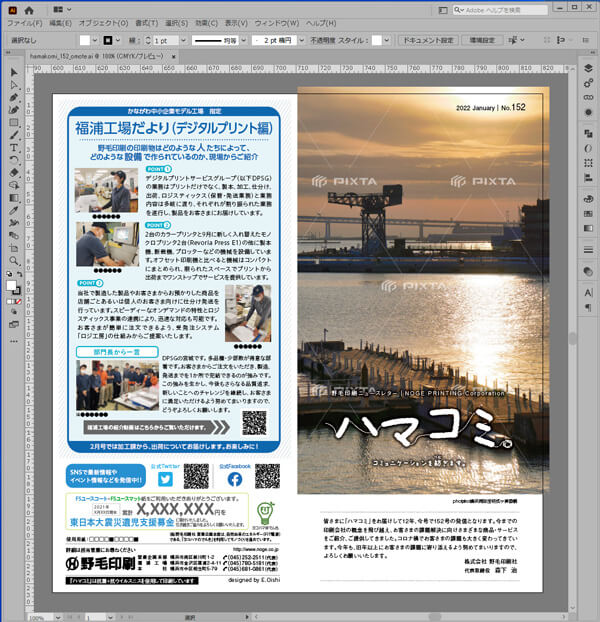Open the Gradient panel icon in dock
This screenshot has height=622, width=600.
[x=588, y=228]
